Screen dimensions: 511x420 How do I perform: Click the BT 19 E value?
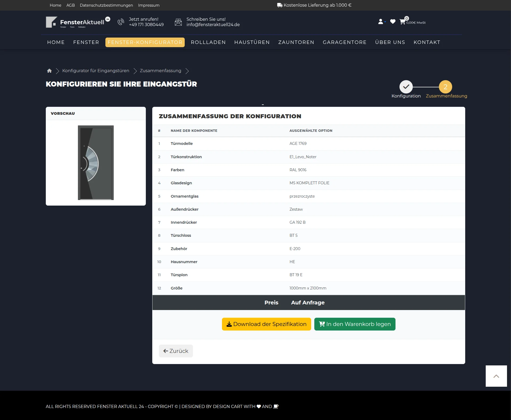(296, 275)
